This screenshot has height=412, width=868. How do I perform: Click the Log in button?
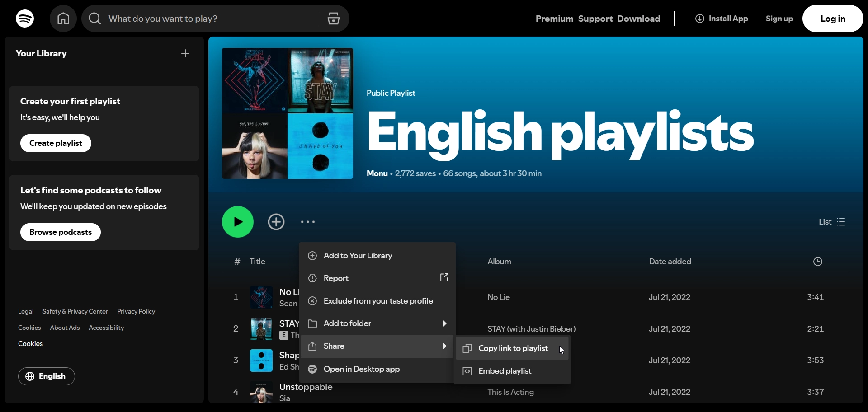[x=833, y=19]
